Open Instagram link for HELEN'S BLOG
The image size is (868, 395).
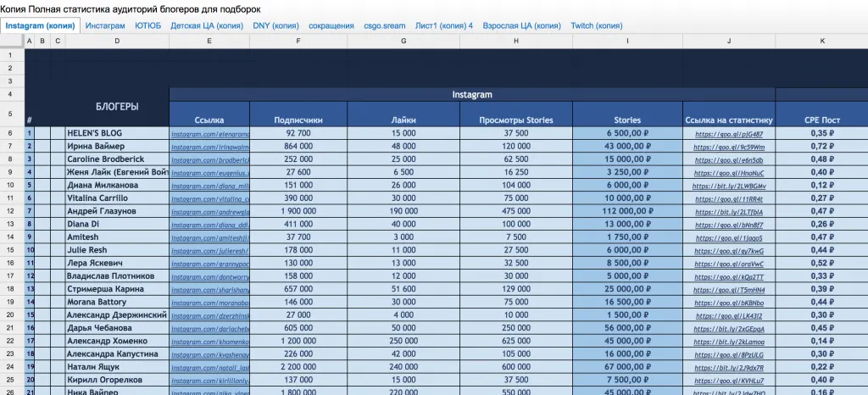210,134
